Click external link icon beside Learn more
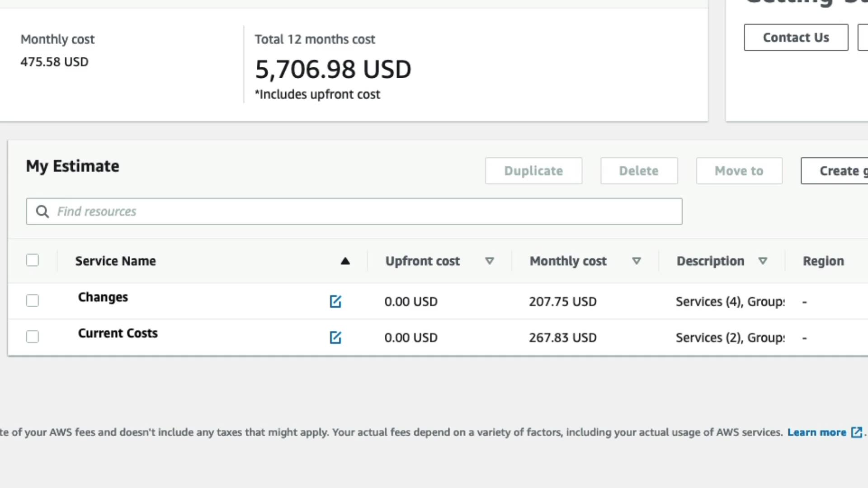868x488 pixels. click(x=856, y=432)
